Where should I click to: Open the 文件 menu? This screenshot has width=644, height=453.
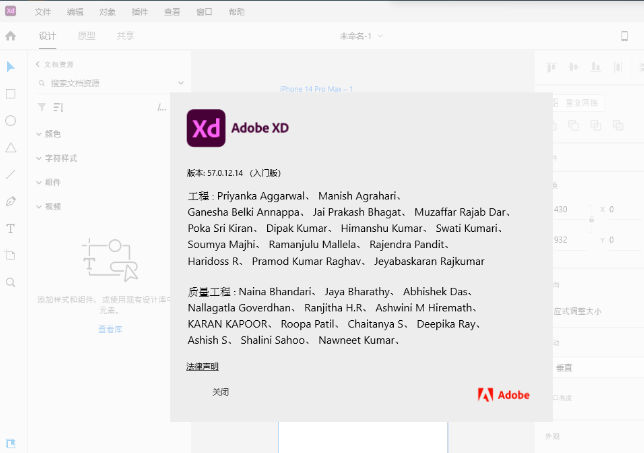(42, 12)
